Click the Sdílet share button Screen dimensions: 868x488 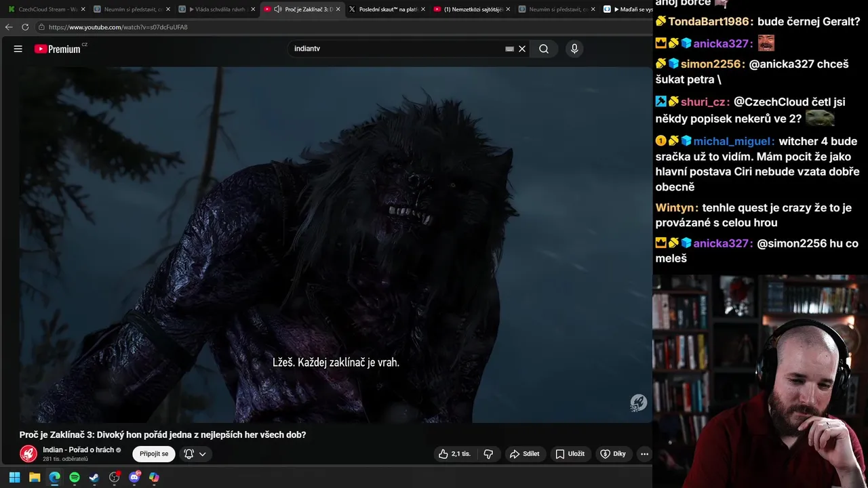pos(525,454)
